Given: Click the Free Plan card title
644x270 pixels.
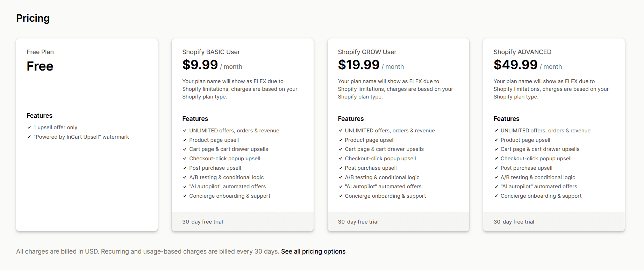Looking at the screenshot, I should click(40, 52).
